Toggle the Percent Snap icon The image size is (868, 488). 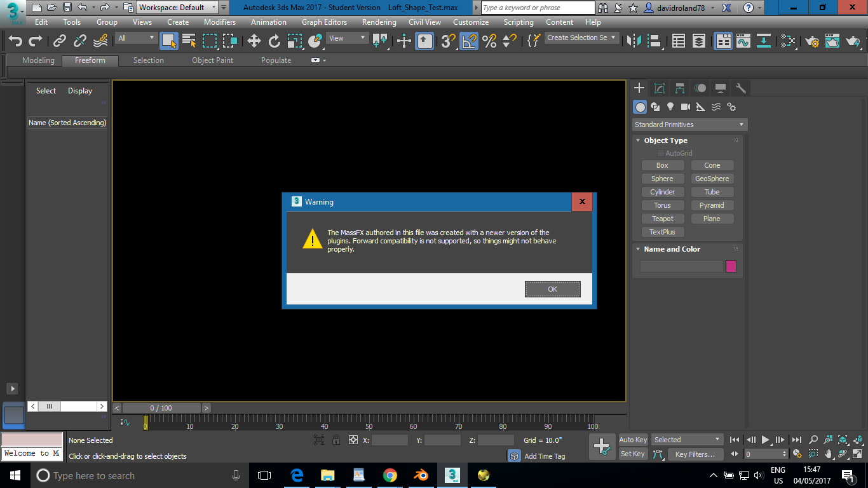(489, 41)
